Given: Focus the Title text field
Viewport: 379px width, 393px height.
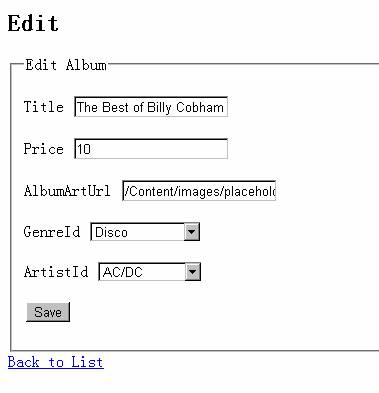Looking at the screenshot, I should tap(151, 107).
